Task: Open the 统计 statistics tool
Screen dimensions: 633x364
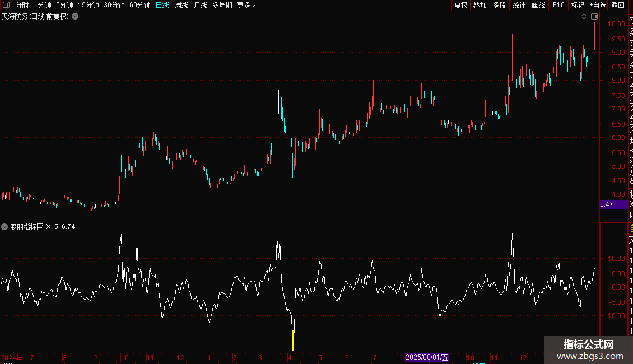Action: click(x=519, y=5)
